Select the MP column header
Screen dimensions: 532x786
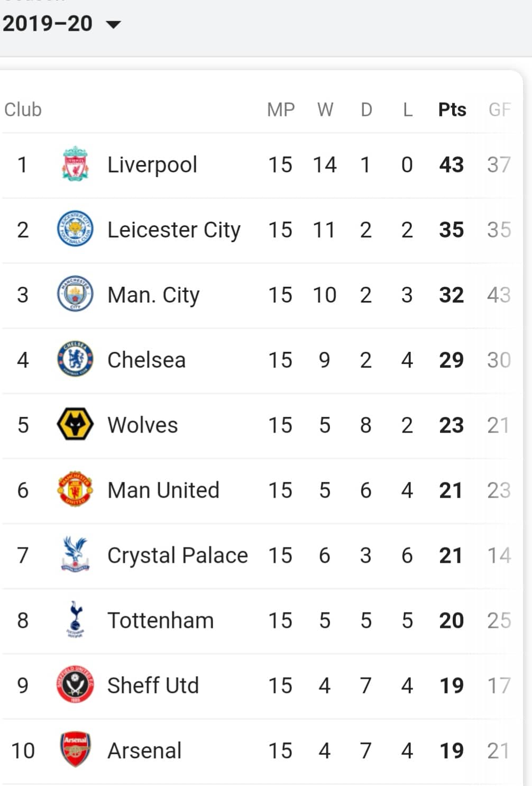[x=281, y=109]
